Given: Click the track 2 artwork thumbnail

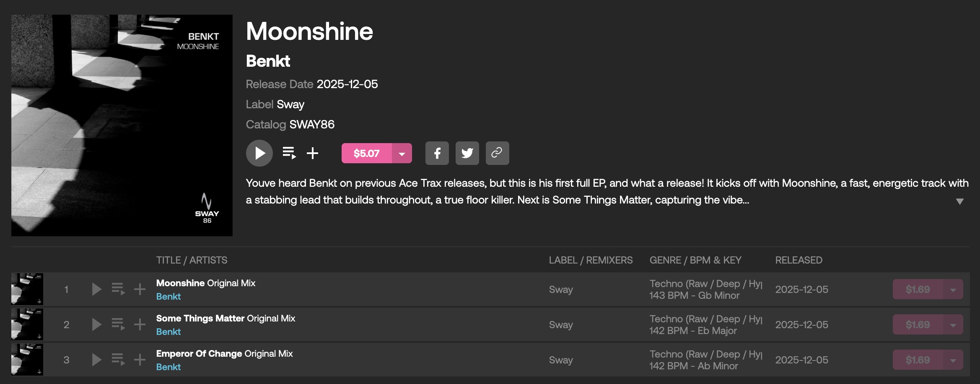Looking at the screenshot, I should tap(27, 324).
